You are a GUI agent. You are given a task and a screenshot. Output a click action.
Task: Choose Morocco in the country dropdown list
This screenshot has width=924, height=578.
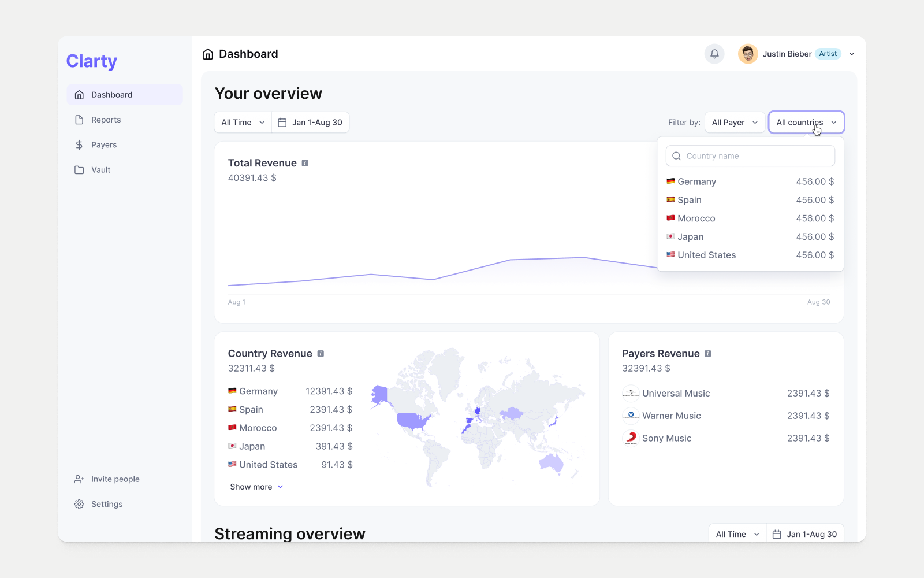click(750, 218)
